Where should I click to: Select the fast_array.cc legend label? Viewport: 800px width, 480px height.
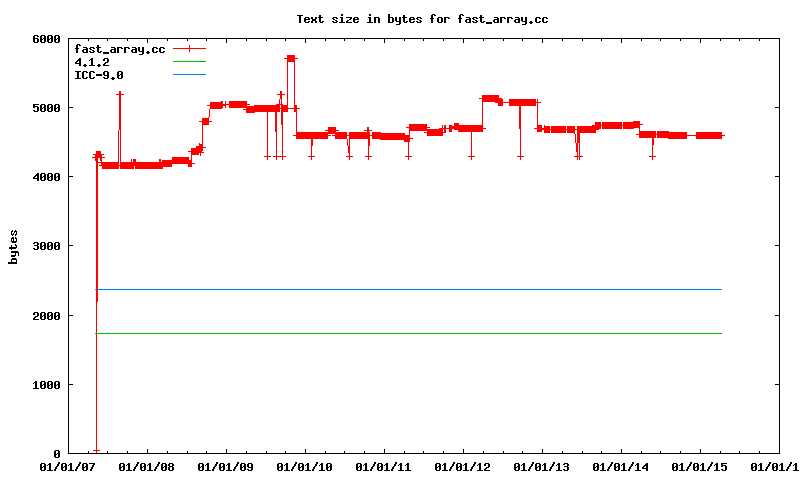(x=119, y=48)
